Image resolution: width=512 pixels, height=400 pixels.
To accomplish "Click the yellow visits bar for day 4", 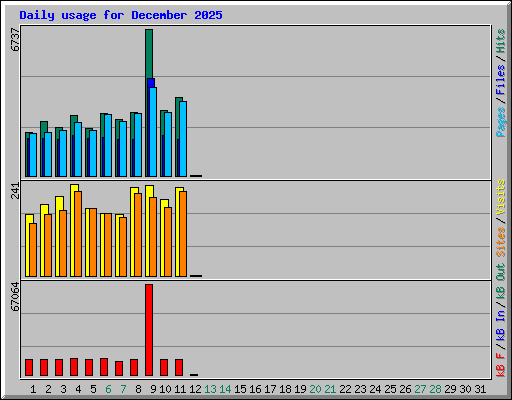I will [74, 230].
